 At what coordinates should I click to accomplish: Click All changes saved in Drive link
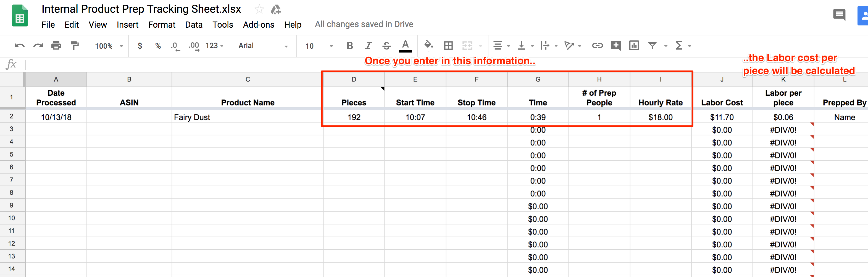(364, 24)
